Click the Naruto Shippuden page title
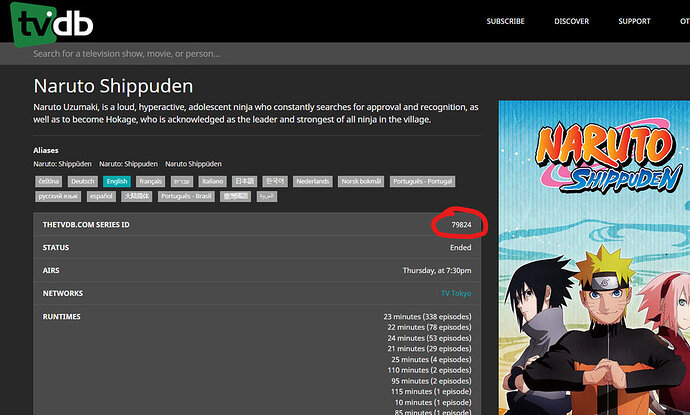Viewport: 690px width, 415px height. tap(113, 86)
